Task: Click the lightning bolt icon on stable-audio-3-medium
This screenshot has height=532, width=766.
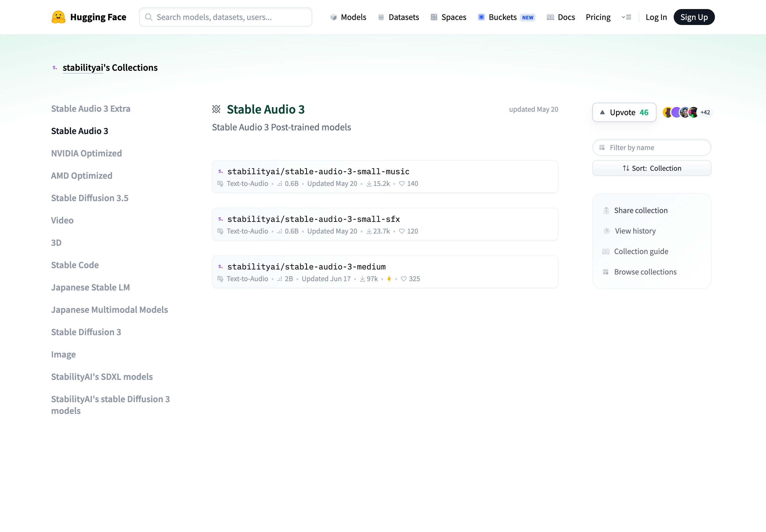Action: point(389,279)
